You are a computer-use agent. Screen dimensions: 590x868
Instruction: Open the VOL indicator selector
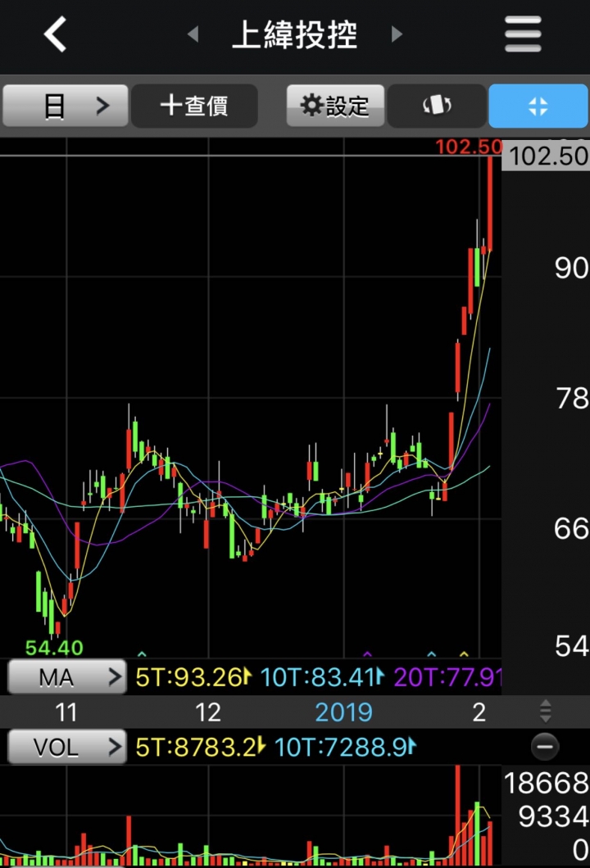coord(67,747)
